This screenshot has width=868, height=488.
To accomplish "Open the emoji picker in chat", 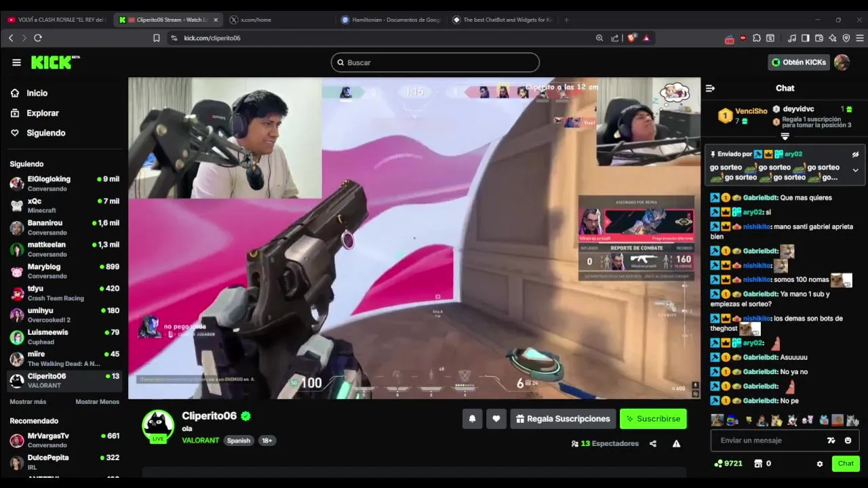I will (848, 441).
